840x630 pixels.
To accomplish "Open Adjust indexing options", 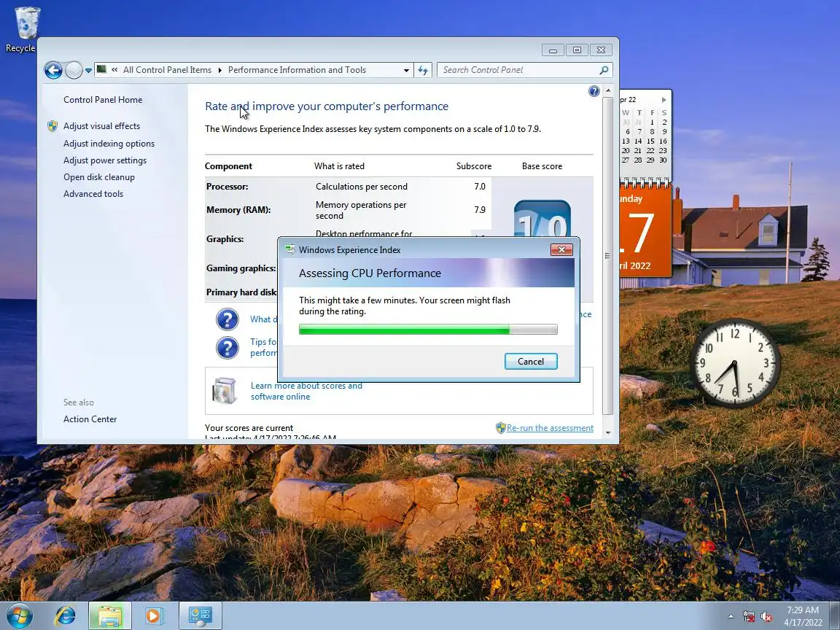I will (109, 144).
